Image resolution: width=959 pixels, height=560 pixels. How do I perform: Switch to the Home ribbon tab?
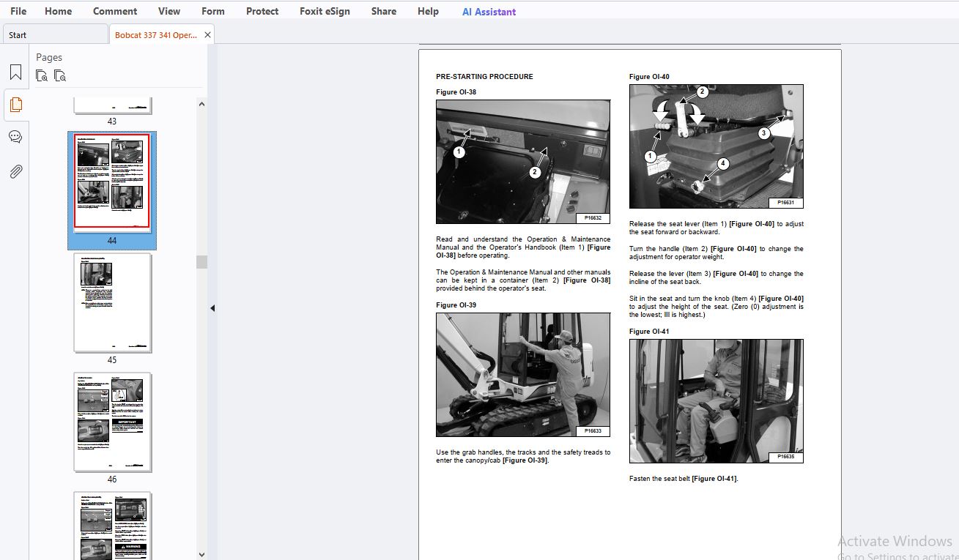58,11
